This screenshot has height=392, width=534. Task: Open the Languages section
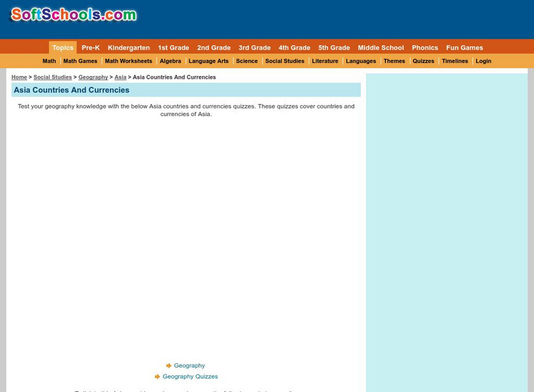coord(360,61)
